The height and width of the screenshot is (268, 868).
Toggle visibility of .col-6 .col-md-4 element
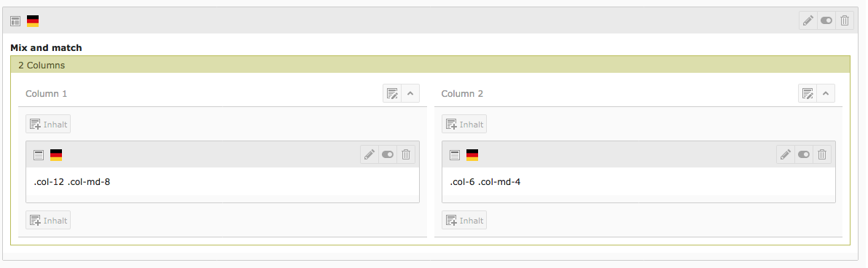[x=804, y=154]
